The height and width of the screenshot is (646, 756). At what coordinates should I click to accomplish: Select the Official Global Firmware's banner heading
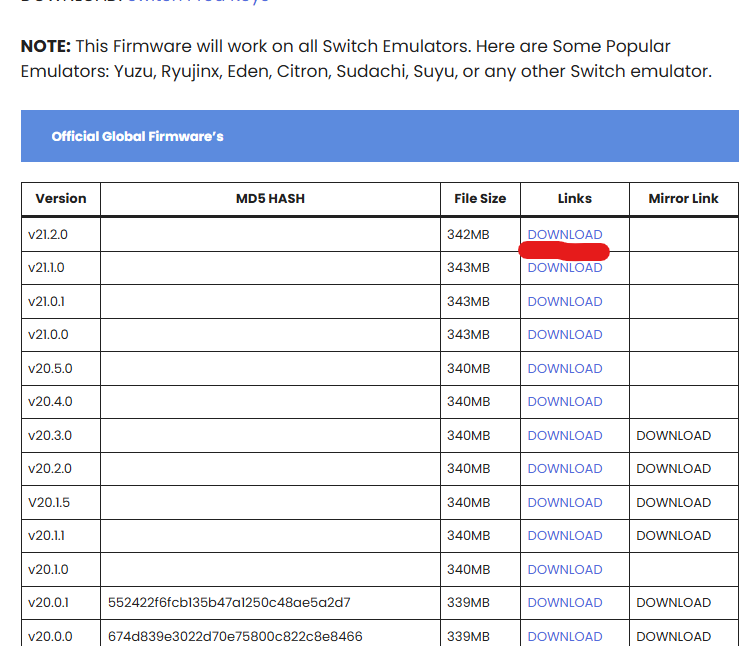(x=137, y=136)
